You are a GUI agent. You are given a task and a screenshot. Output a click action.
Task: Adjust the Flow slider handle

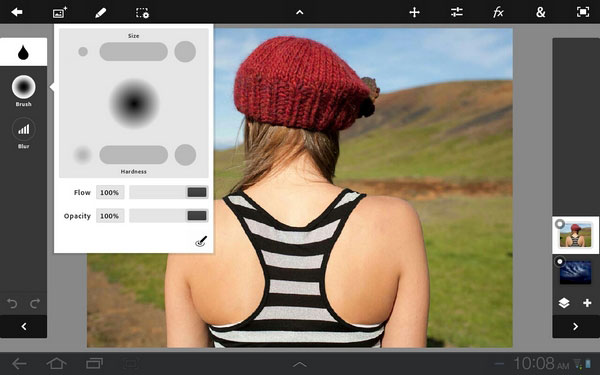[197, 192]
